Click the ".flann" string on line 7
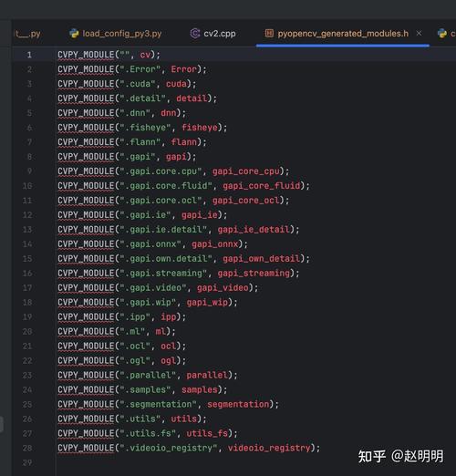 140,142
